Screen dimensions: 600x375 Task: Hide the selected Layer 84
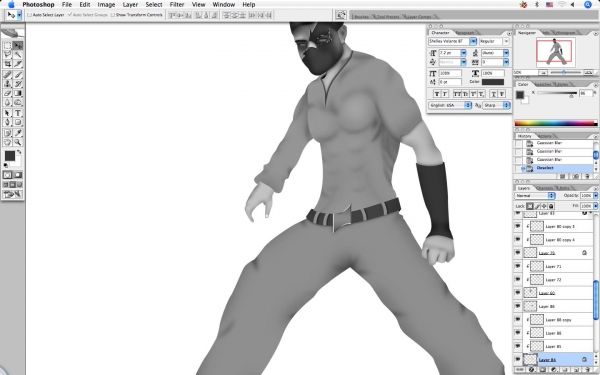518,359
